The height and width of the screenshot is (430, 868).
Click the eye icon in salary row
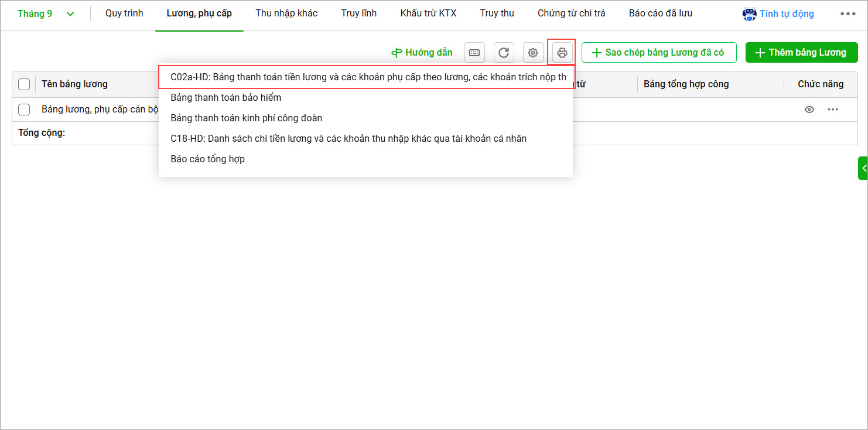point(809,110)
